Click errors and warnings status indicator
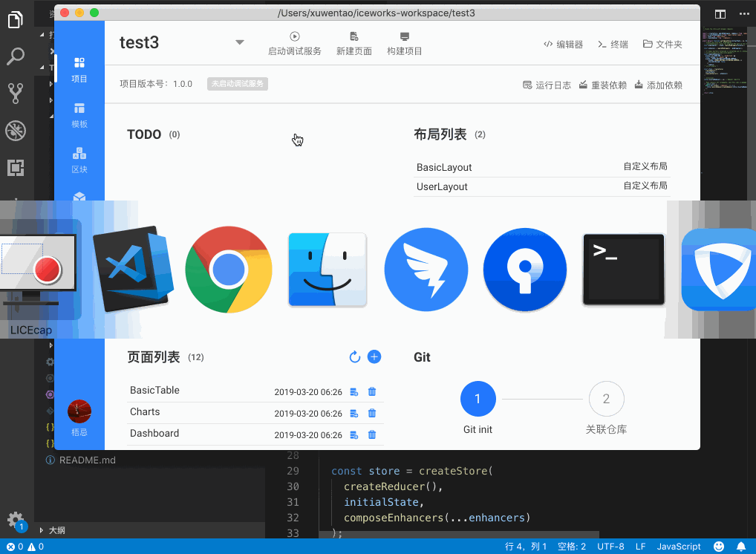Viewport: 756px width, 554px height. [25, 547]
